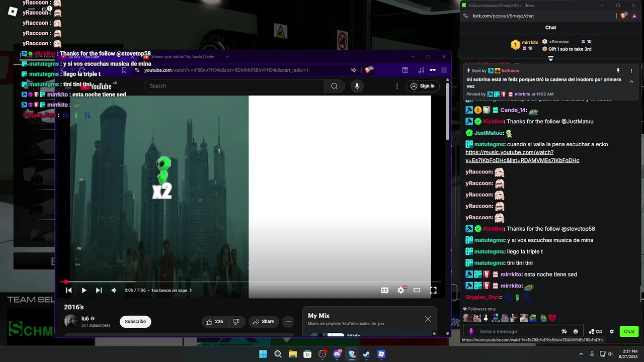The width and height of the screenshot is (644, 362).
Task: Close the My Mix panel
Action: click(x=428, y=319)
